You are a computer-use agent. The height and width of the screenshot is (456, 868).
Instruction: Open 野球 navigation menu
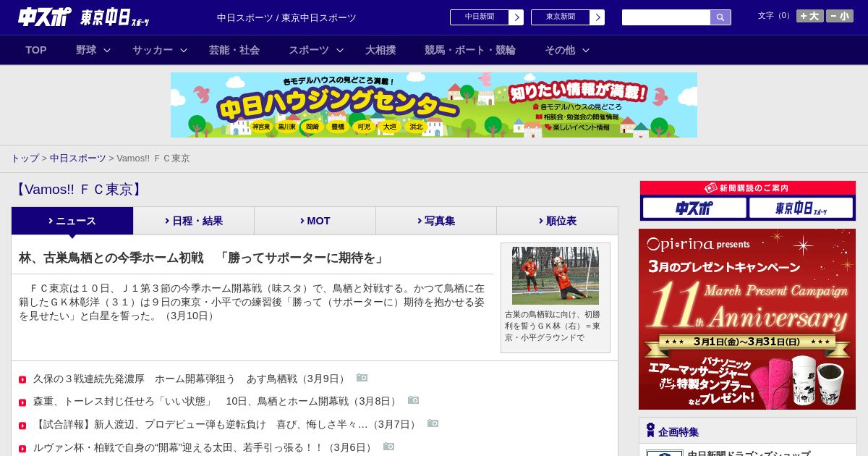click(86, 50)
